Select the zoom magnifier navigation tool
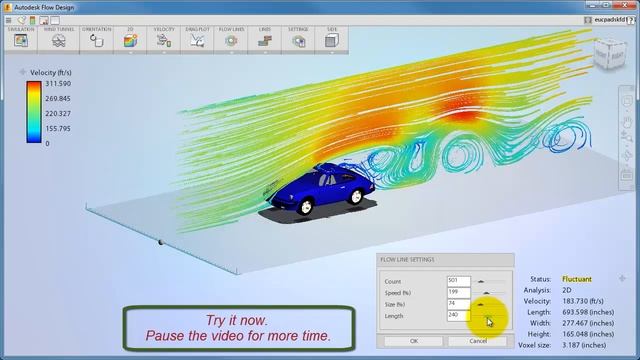Image resolution: width=640 pixels, height=360 pixels. (627, 138)
